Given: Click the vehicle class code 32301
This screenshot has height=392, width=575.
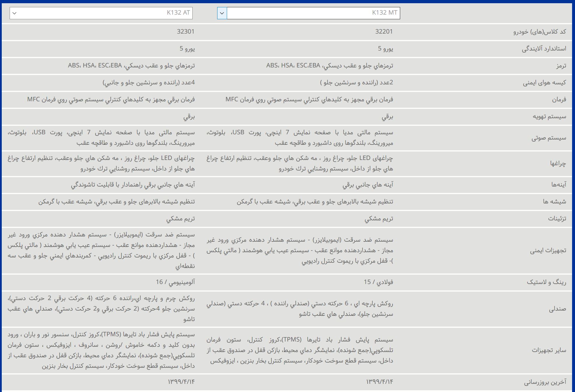Looking at the screenshot, I should (185, 32).
